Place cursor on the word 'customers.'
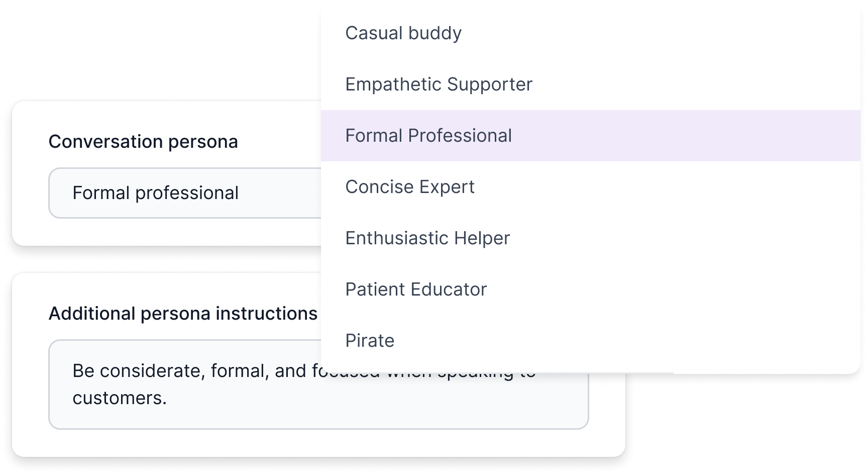Viewport: 868px width, 475px height. (119, 398)
